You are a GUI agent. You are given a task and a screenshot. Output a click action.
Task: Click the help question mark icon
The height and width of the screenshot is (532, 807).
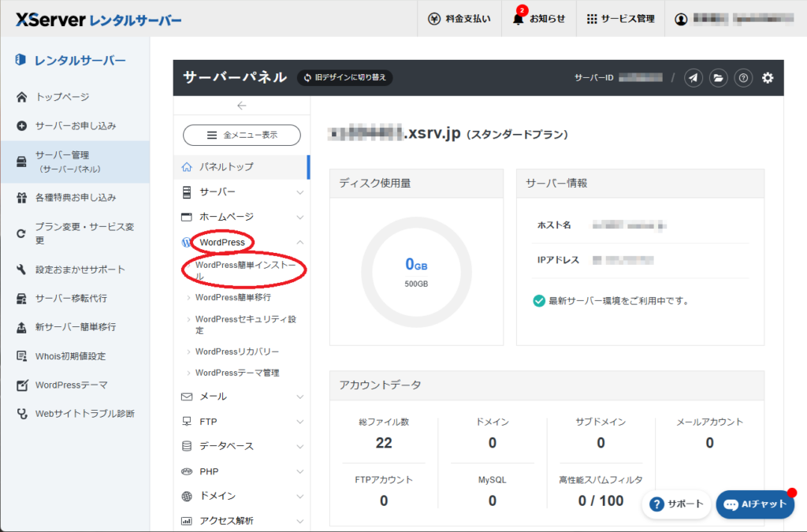[x=743, y=78]
